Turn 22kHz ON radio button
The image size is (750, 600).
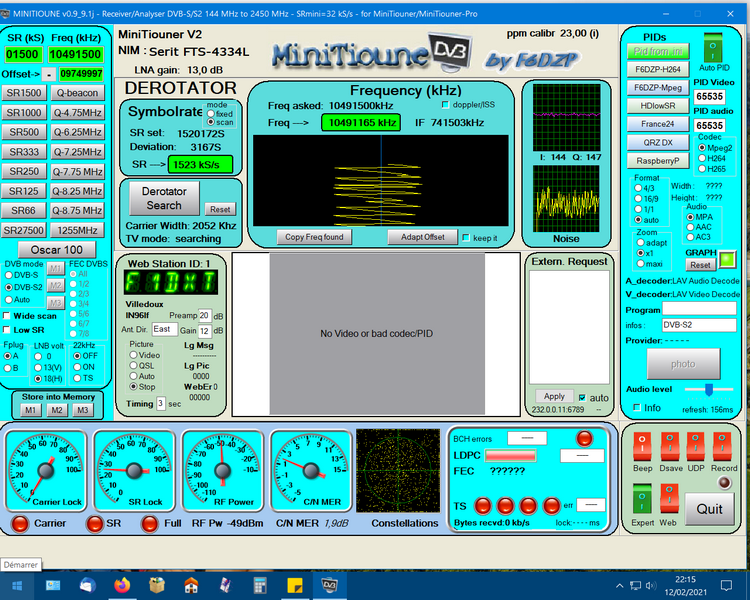tap(77, 367)
